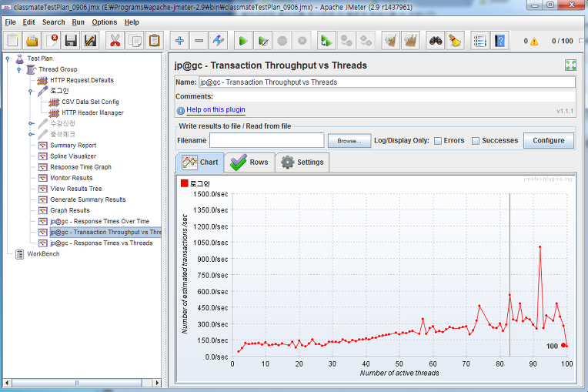588x392 pixels.
Task: Expand the disabled 수강신청 node handle
Action: click(30, 123)
